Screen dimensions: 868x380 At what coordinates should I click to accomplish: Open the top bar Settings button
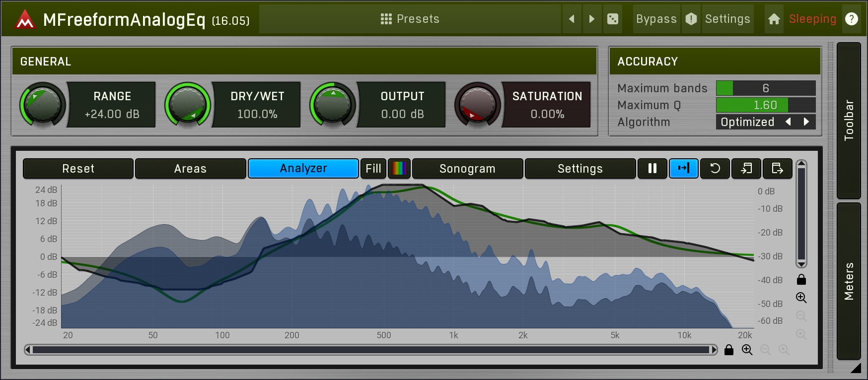(x=727, y=19)
